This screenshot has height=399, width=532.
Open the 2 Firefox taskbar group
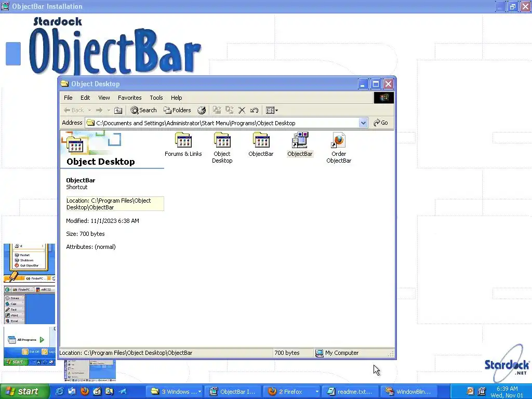[x=292, y=392]
